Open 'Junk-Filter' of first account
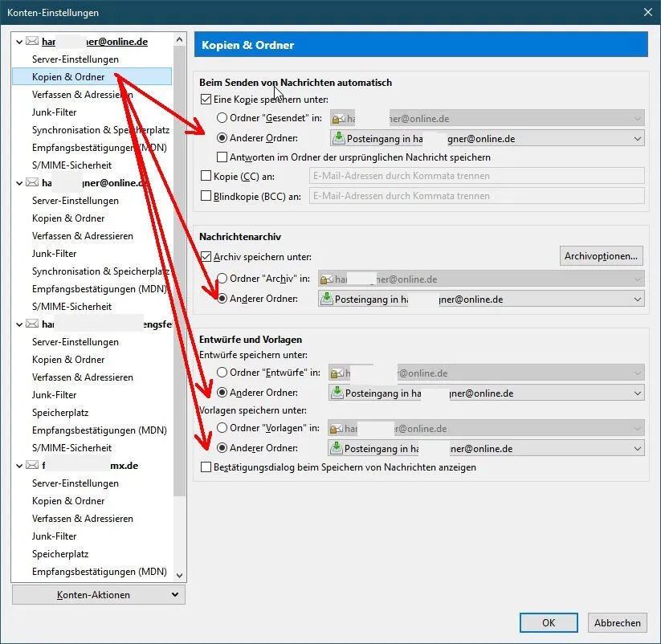Image resolution: width=661 pixels, height=644 pixels. [x=55, y=112]
